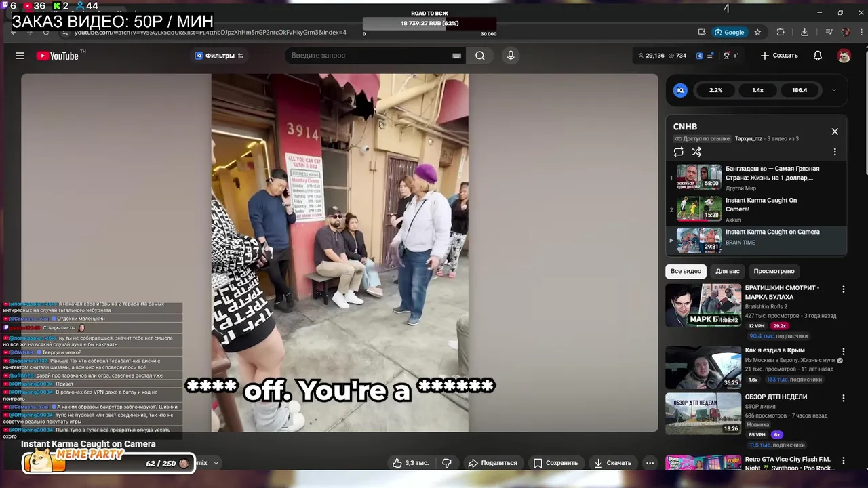Viewport: 868px width, 488px height.
Task: Click the Скачать download button
Action: point(613,463)
